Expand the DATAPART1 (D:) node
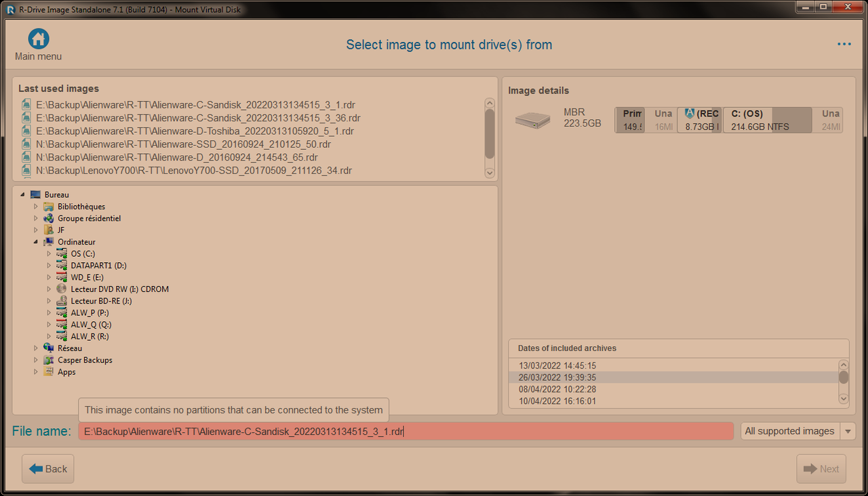The image size is (868, 496). pyautogui.click(x=50, y=266)
